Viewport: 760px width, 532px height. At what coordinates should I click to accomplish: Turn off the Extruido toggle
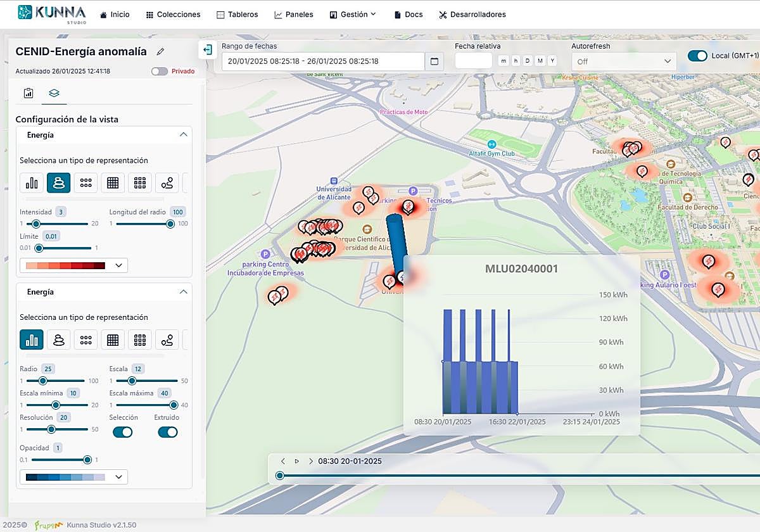(168, 432)
